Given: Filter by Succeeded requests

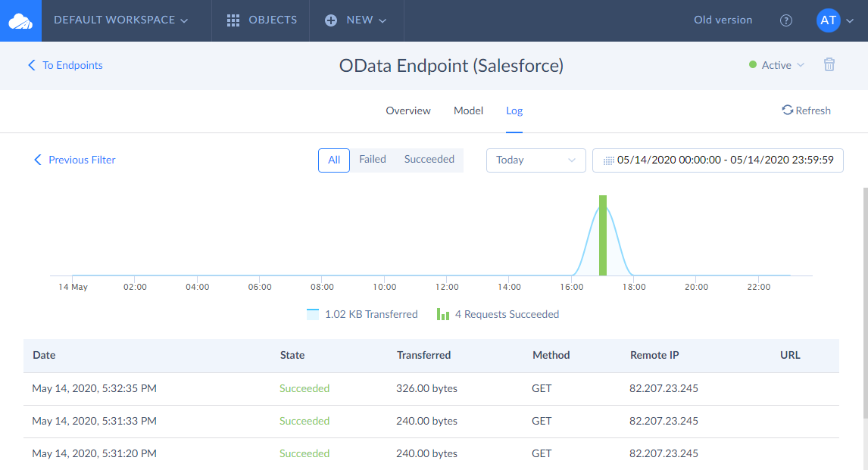Looking at the screenshot, I should (429, 159).
